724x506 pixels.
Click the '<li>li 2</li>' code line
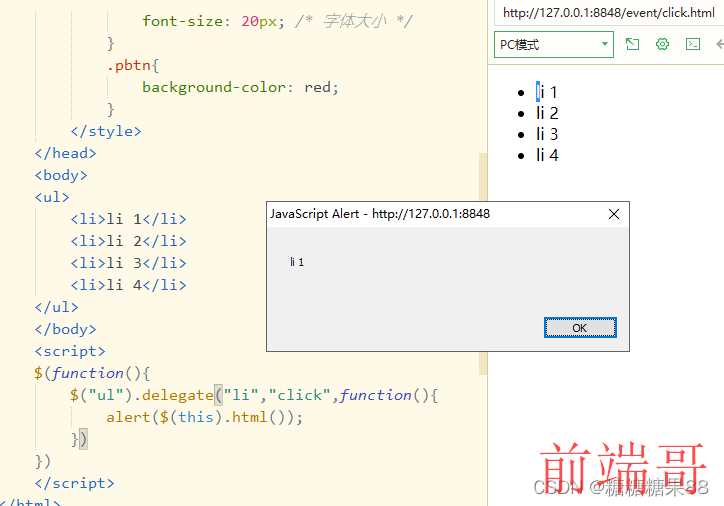(x=128, y=241)
